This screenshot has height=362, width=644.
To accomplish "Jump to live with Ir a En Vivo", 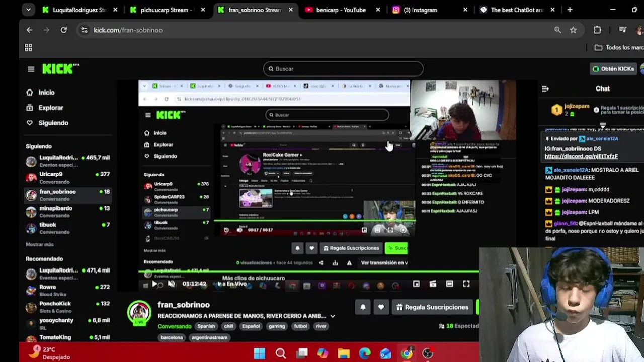I will 232,284.
